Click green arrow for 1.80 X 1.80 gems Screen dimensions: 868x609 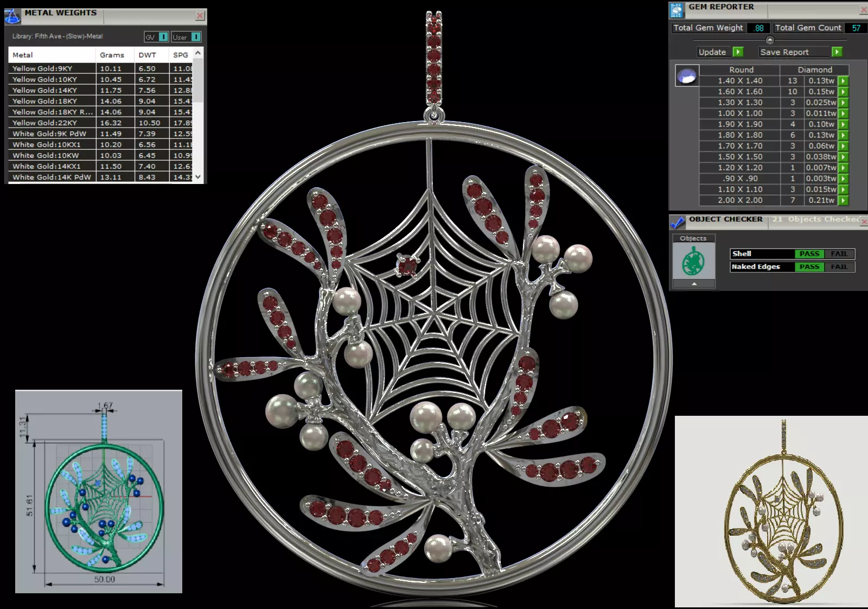point(843,135)
